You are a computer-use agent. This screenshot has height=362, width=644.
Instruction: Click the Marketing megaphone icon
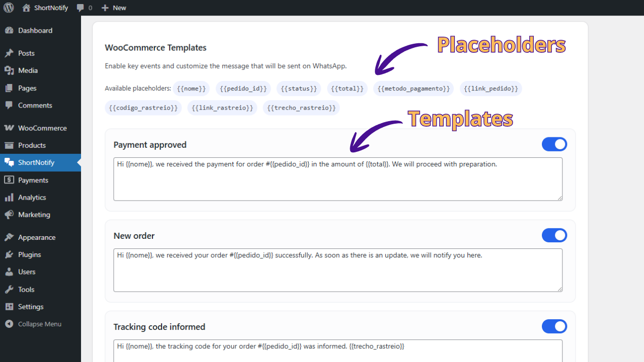click(9, 215)
